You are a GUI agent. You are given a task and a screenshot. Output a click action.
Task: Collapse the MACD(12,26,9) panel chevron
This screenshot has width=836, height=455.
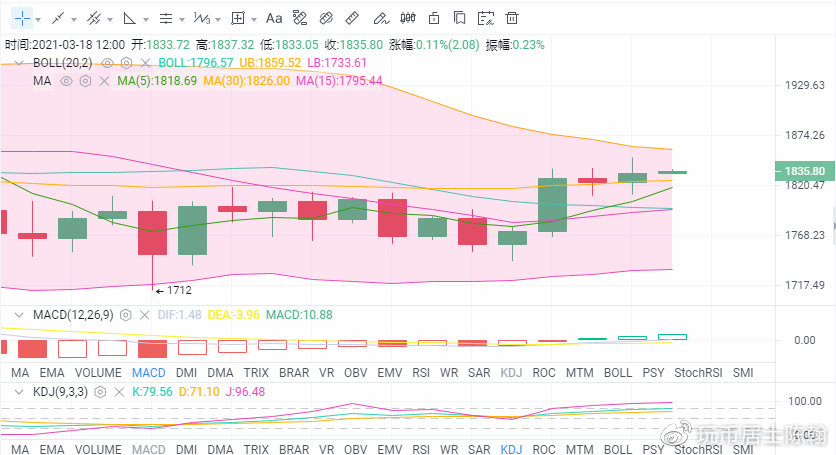(x=19, y=315)
